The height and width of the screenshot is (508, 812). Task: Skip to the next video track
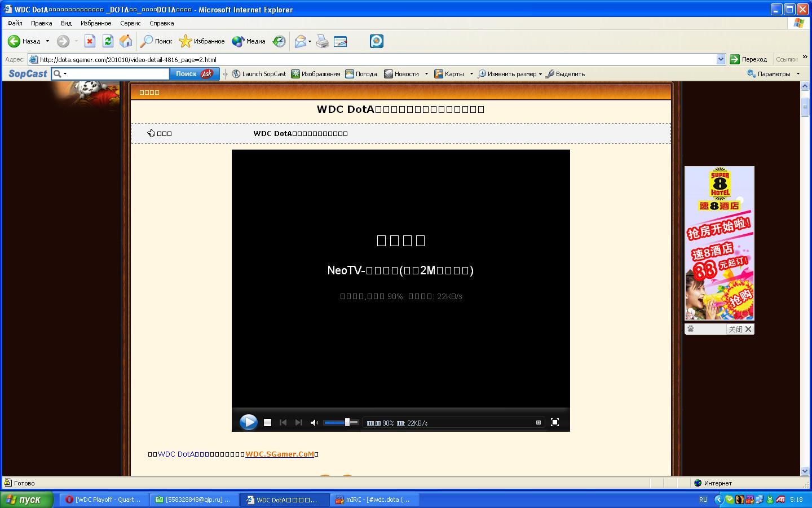299,422
